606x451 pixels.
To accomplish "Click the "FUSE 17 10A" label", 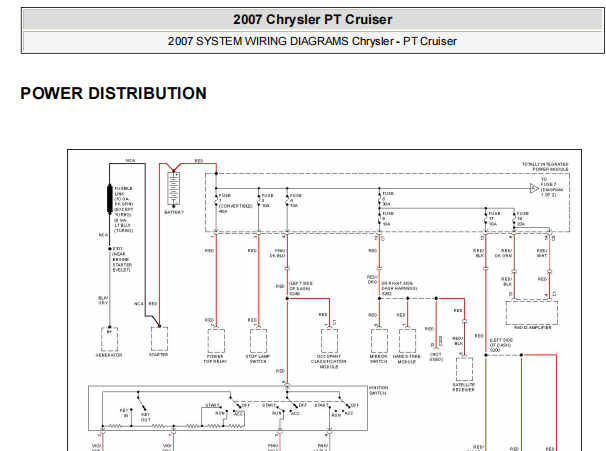I will [x=494, y=219].
